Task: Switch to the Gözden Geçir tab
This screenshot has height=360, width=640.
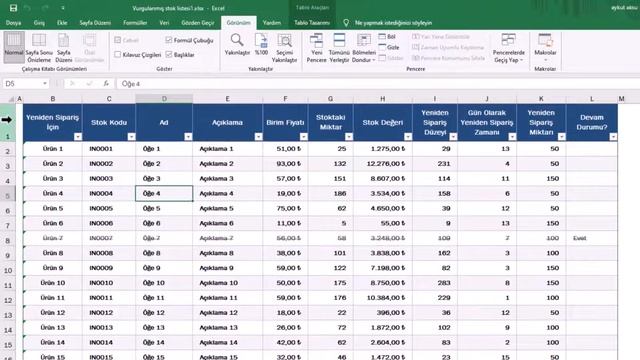Action: click(x=198, y=23)
